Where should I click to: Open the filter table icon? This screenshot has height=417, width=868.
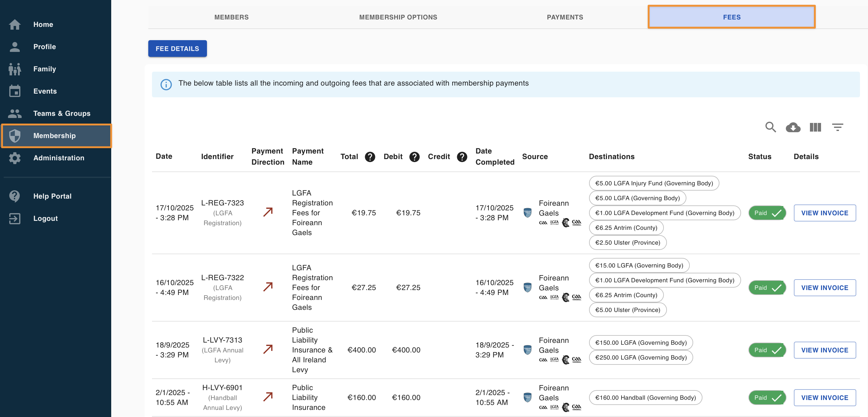837,127
